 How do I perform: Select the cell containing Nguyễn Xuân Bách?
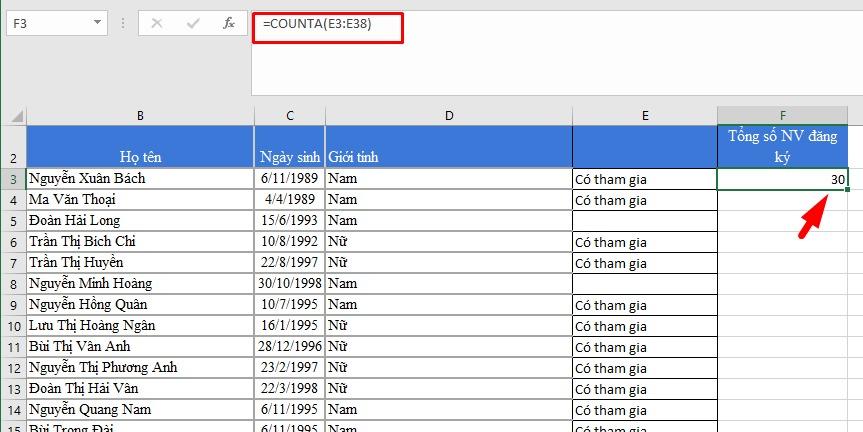coord(140,179)
